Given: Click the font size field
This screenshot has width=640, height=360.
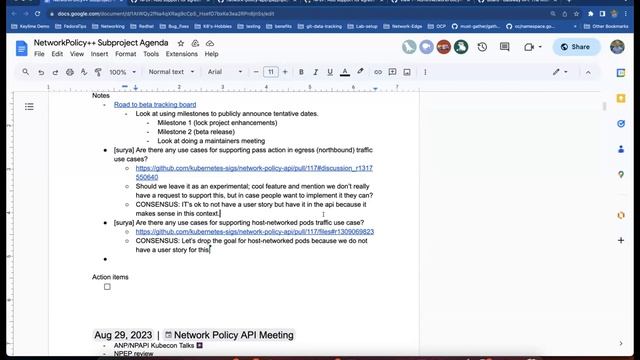Looking at the screenshot, I should pos(271,72).
